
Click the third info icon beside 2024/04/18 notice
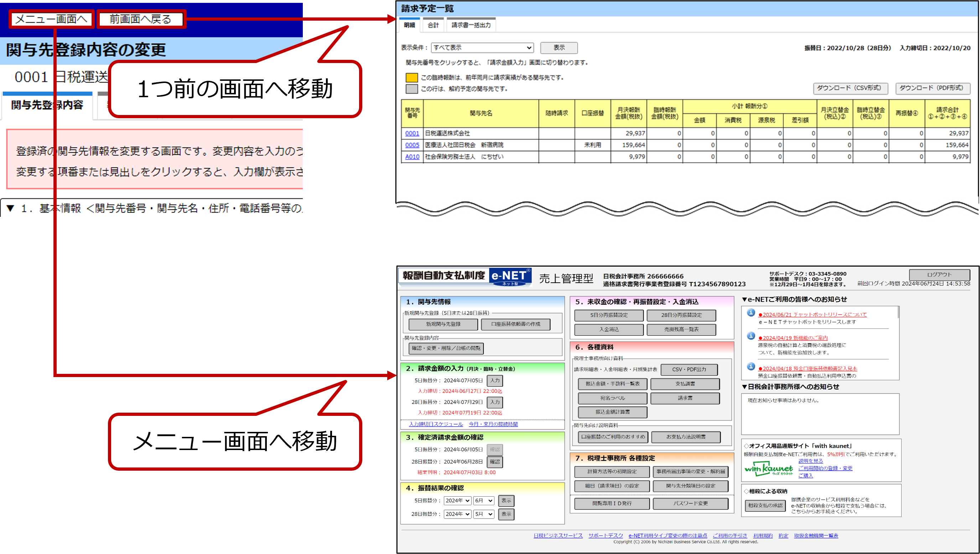(751, 366)
